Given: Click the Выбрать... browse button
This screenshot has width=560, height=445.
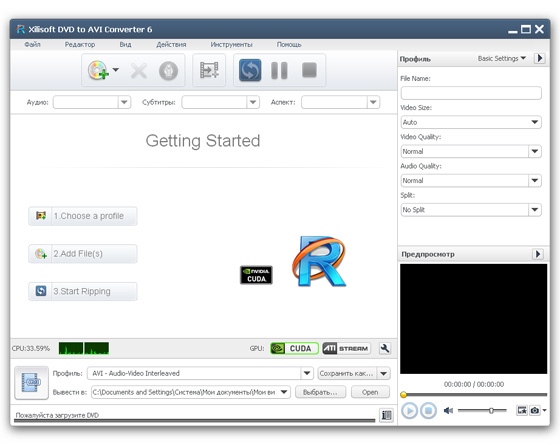Looking at the screenshot, I should click(320, 392).
